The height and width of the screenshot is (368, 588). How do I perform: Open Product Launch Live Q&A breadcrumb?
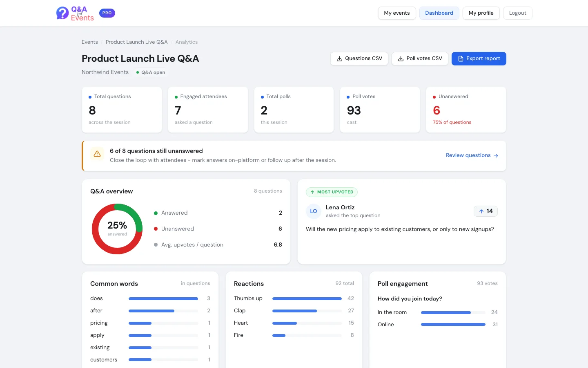pos(136,42)
